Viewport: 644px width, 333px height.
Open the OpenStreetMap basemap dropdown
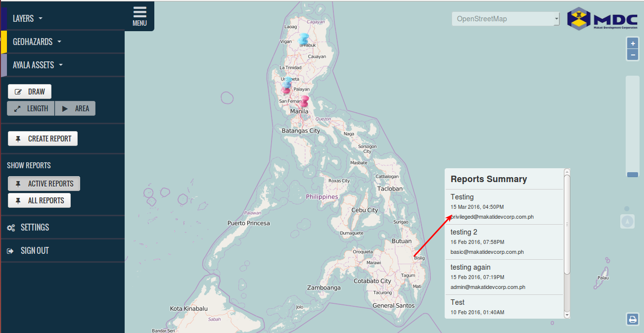click(506, 19)
